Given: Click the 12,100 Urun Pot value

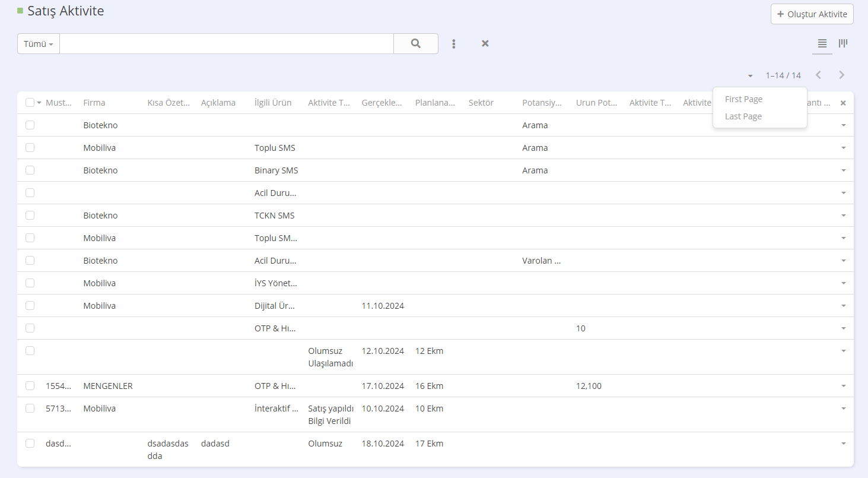Looking at the screenshot, I should click(x=589, y=386).
